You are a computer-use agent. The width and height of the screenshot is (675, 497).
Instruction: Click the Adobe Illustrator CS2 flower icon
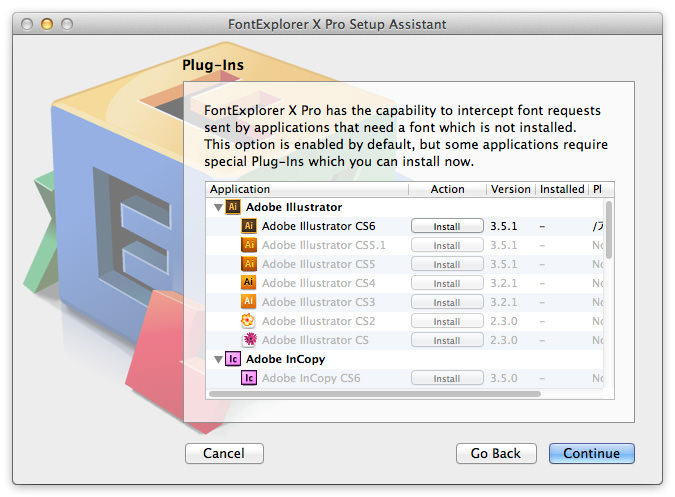(x=249, y=321)
